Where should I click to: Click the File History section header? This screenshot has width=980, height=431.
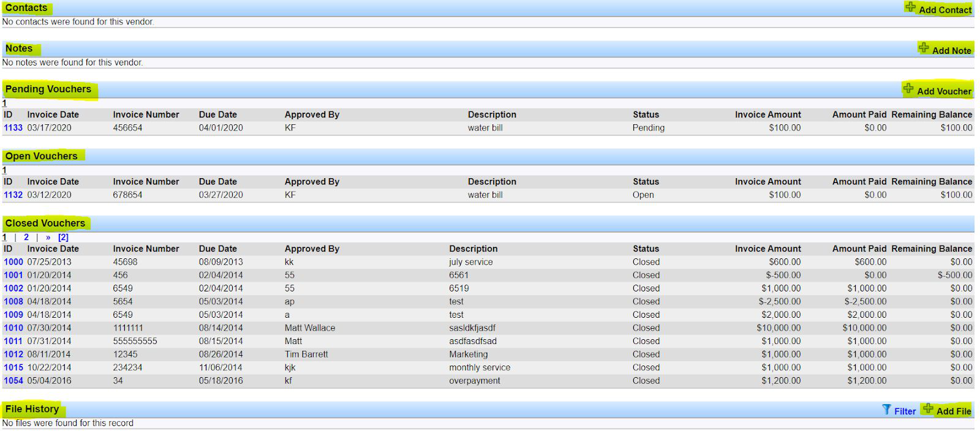[32, 409]
